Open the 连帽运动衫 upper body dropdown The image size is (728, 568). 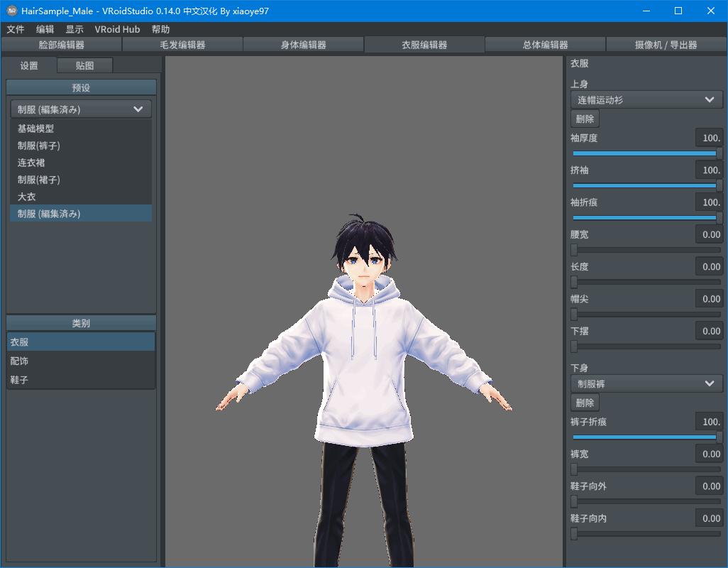[x=646, y=99]
